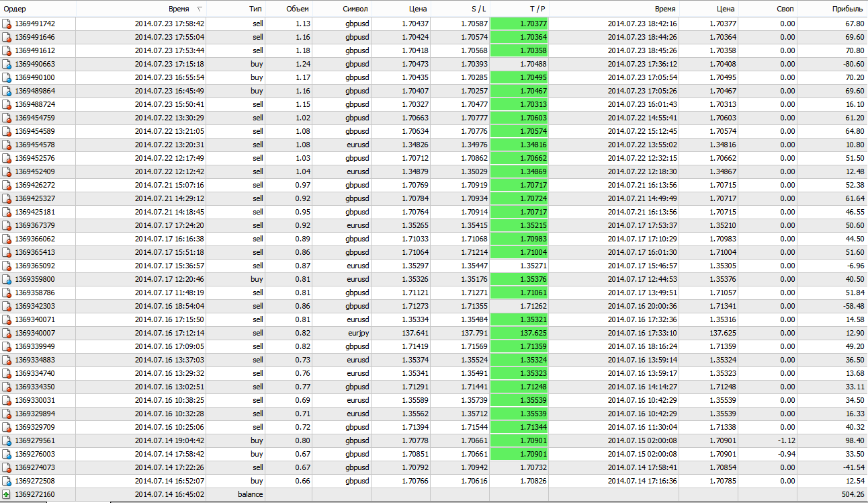This screenshot has height=503, width=868.
Task: Select close time 2014.07.15 02:00:08 for order 1369279561
Action: pyautogui.click(x=642, y=440)
